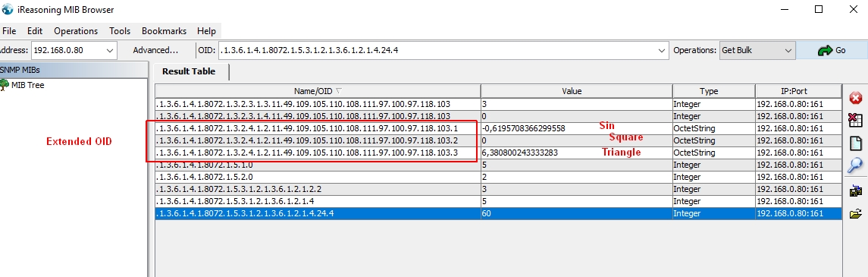Click the Open folder icon in results toolbar

click(x=856, y=213)
